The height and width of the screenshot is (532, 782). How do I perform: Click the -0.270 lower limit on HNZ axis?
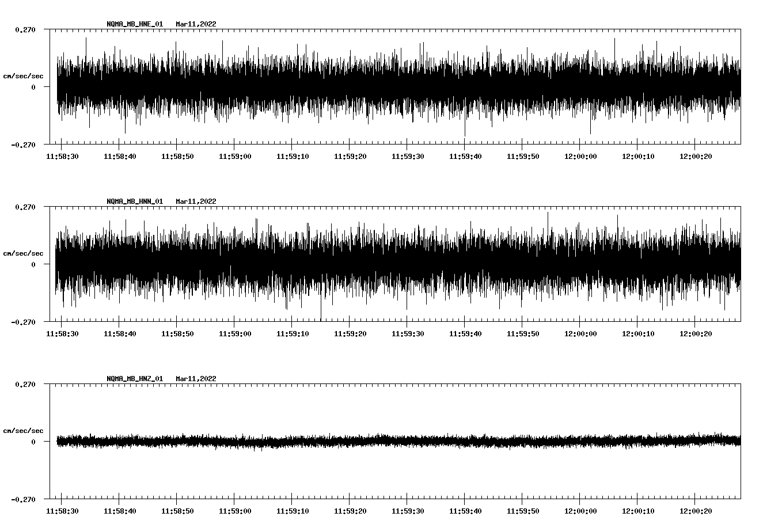23,499
